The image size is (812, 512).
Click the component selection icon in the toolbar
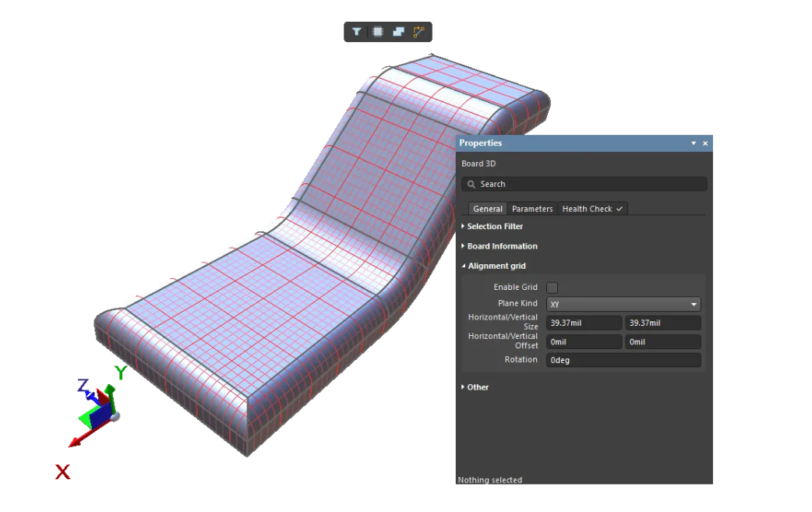(377, 31)
